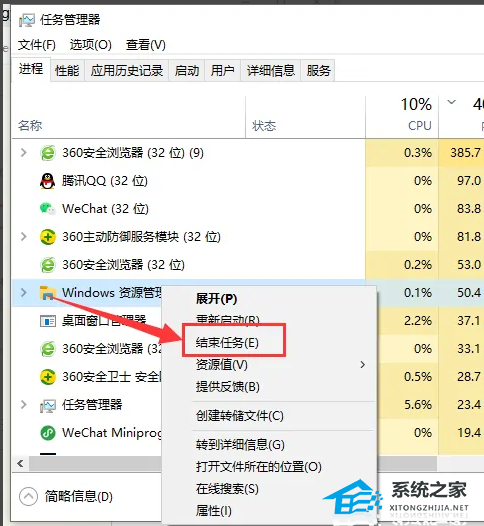Choose 打开文件所在的位置(O) from the menu
The width and height of the screenshot is (484, 526).
click(259, 467)
